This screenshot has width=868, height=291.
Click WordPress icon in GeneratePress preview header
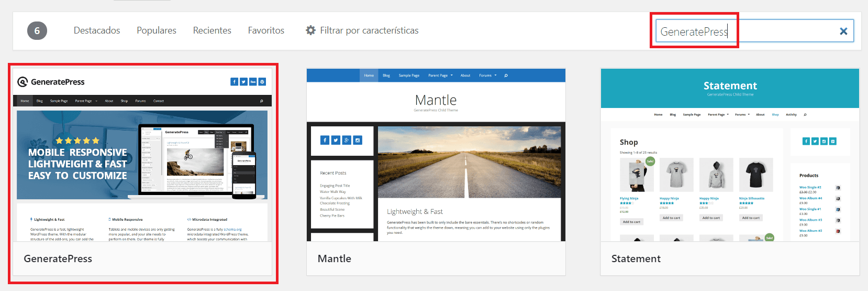tap(262, 82)
